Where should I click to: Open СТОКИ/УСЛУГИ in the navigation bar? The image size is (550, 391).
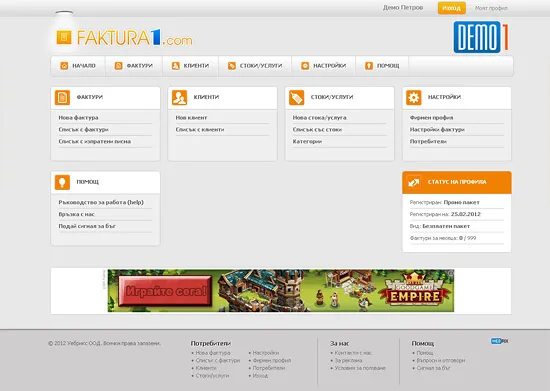(x=255, y=66)
